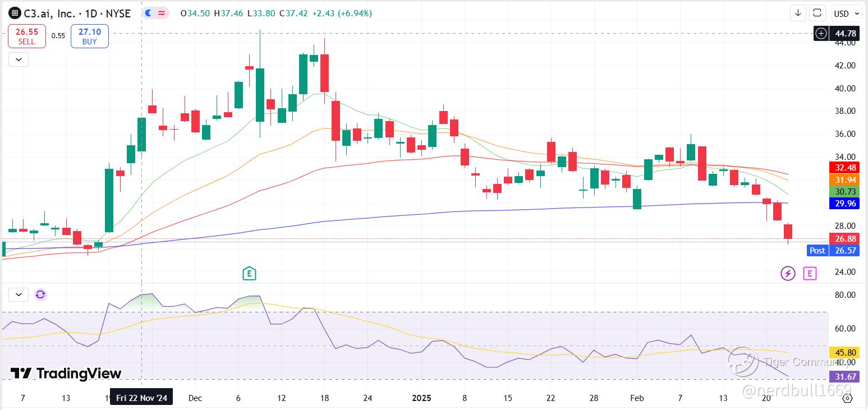Viewport: 868px width, 410px height.
Task: Click the purple lightning bolt event icon
Action: [788, 274]
